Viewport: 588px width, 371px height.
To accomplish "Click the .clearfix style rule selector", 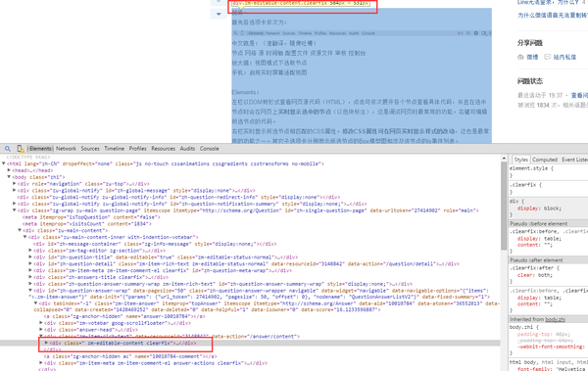I will click(522, 185).
